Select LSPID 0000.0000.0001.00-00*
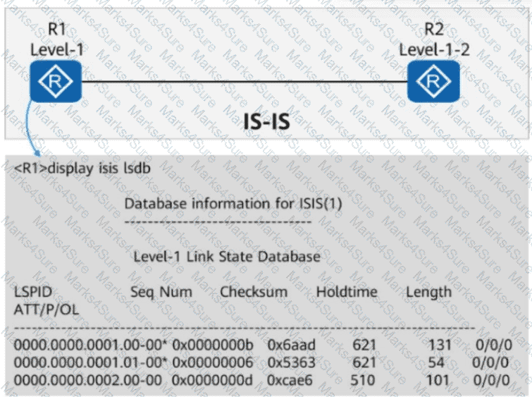This screenshot has width=532, height=397. click(x=91, y=345)
